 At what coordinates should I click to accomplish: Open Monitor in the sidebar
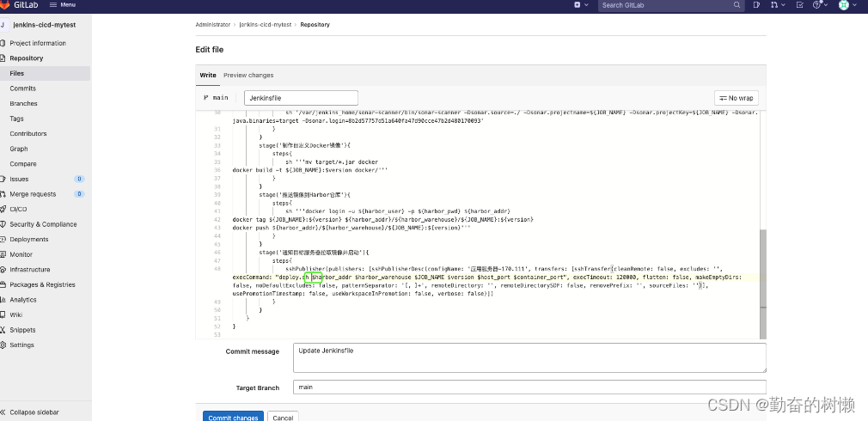(x=21, y=254)
